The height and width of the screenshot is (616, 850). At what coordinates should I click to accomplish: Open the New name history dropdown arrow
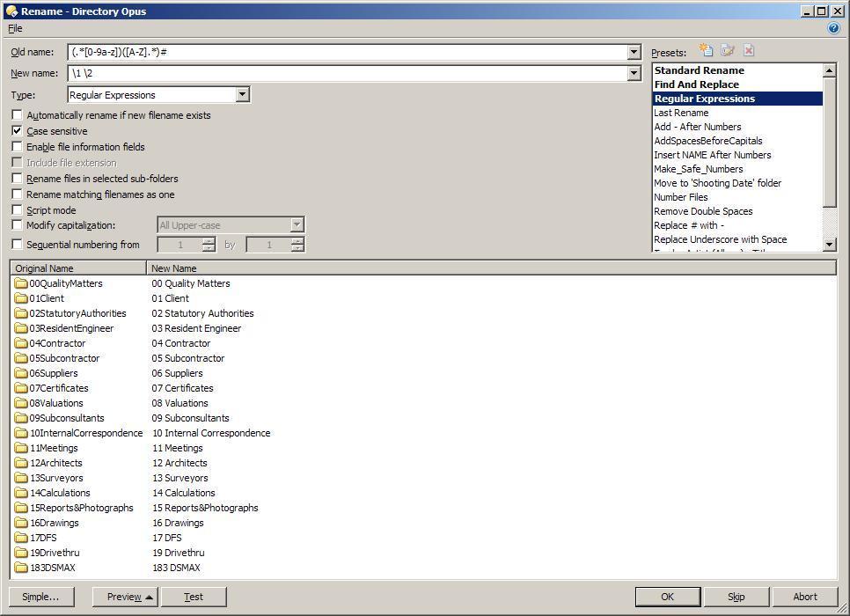[634, 73]
